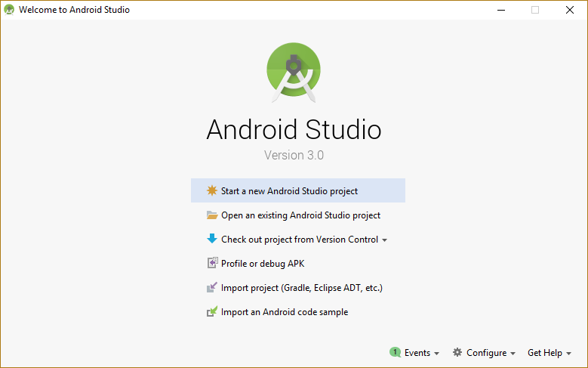Select Import project (Gradle, Eclipse ADT, etc.)
The image size is (588, 368).
tap(302, 288)
